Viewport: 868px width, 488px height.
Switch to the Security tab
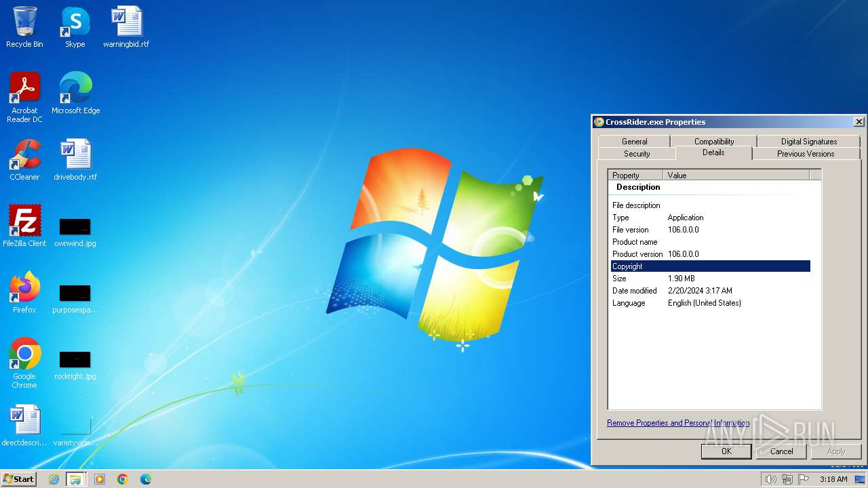[637, 154]
